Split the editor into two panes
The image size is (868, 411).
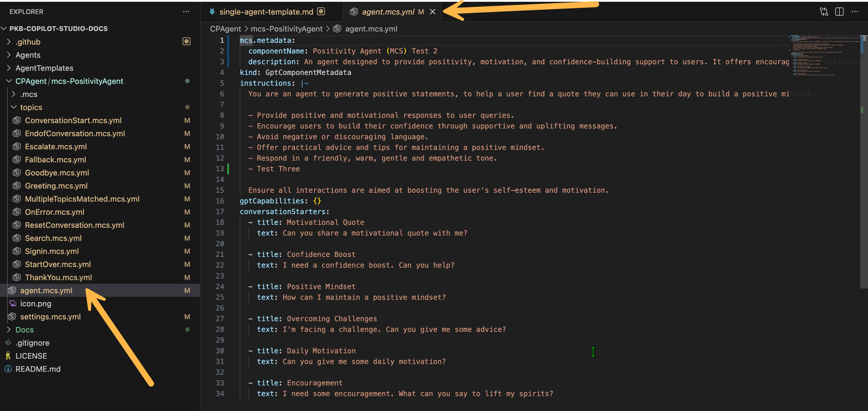(839, 12)
